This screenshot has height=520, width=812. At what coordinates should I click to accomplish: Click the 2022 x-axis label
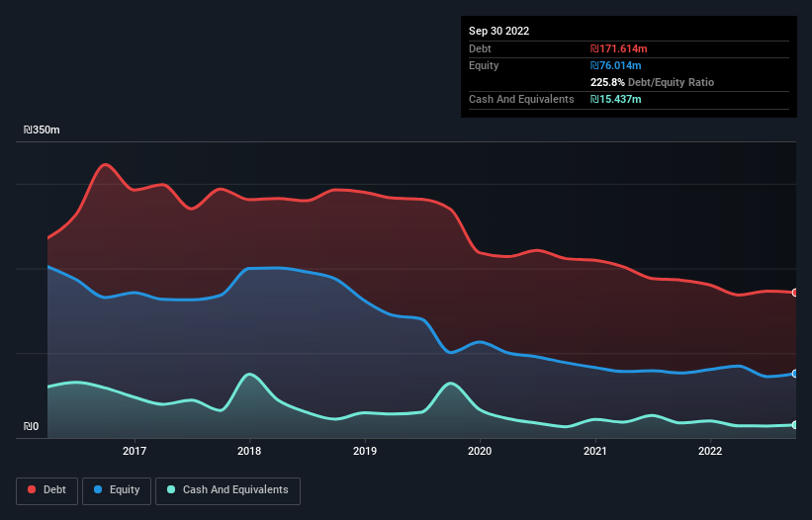(x=710, y=451)
